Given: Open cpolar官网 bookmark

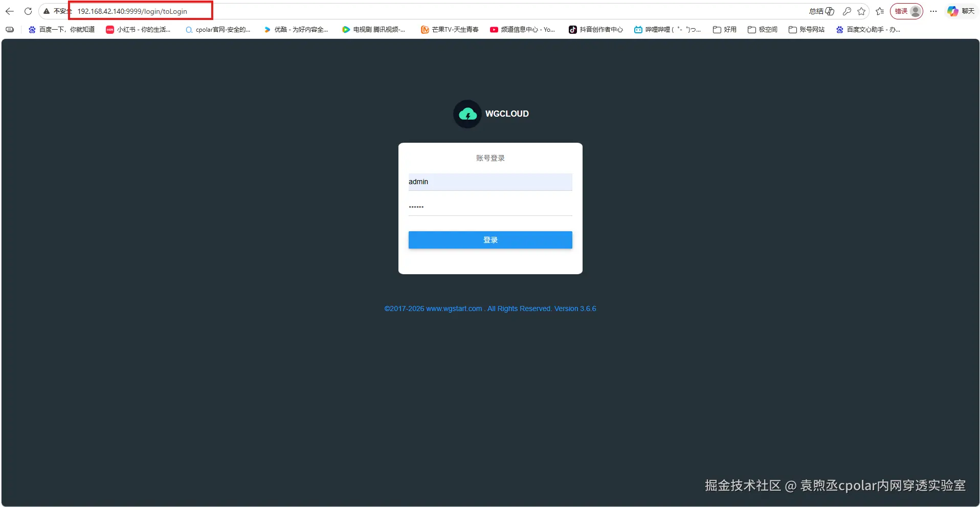Looking at the screenshot, I should [218, 30].
